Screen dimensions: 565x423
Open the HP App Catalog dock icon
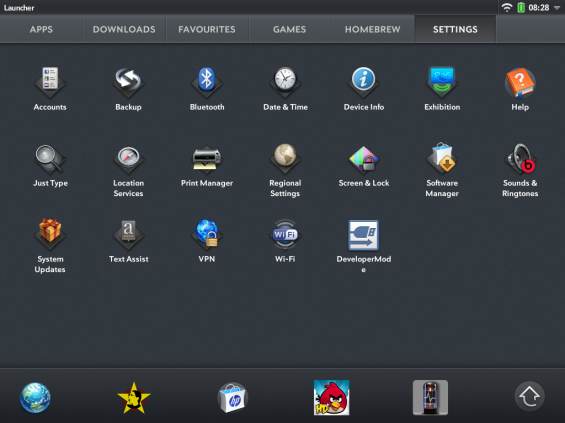(x=233, y=398)
